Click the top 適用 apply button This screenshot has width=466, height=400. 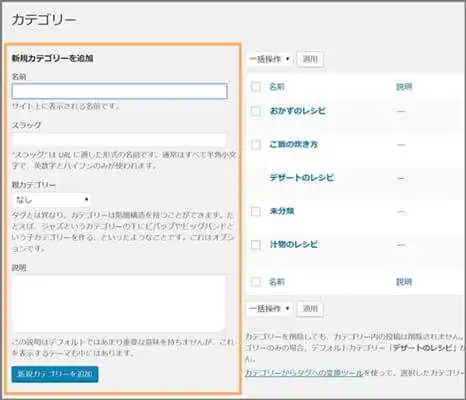(310, 59)
